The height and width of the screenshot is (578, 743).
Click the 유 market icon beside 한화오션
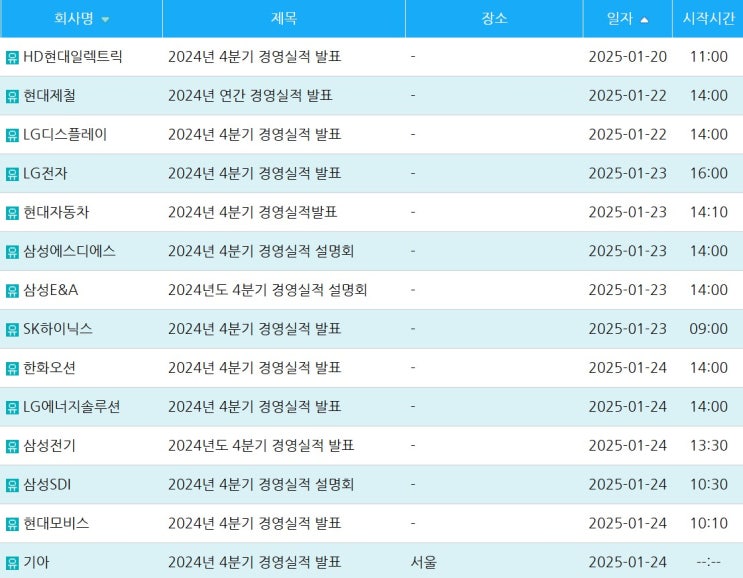pos(12,368)
